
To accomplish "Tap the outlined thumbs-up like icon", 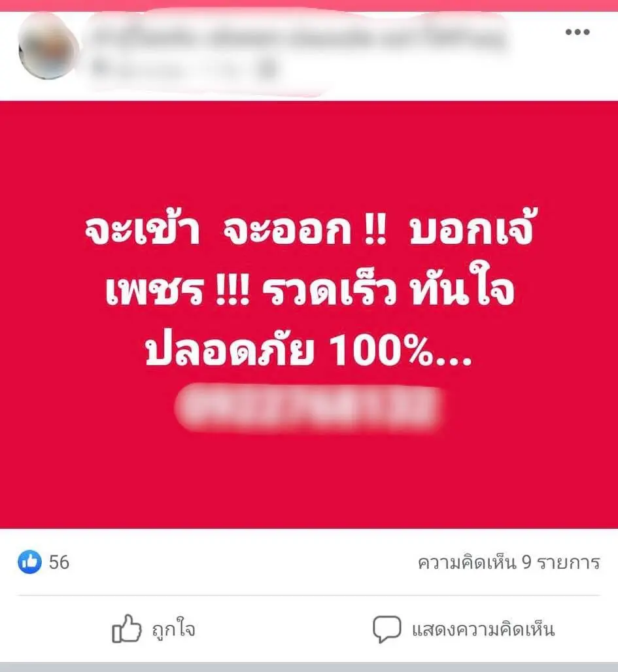I will point(126,629).
